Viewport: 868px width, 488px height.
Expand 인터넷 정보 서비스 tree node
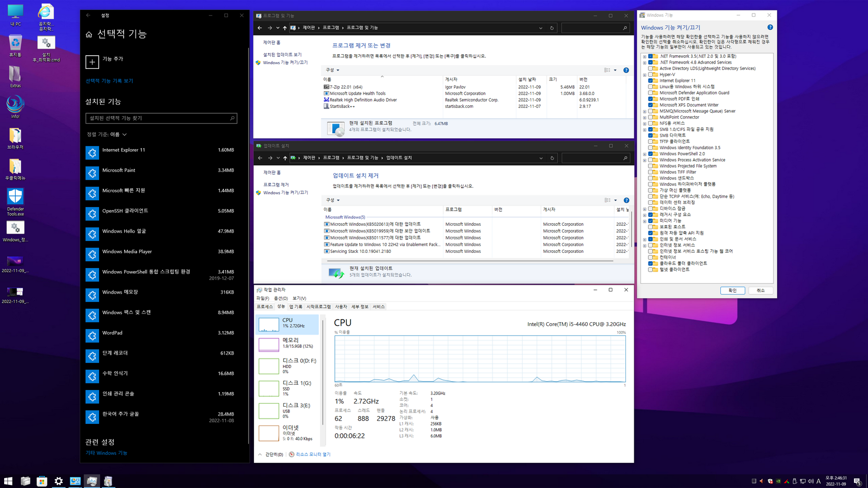645,245
